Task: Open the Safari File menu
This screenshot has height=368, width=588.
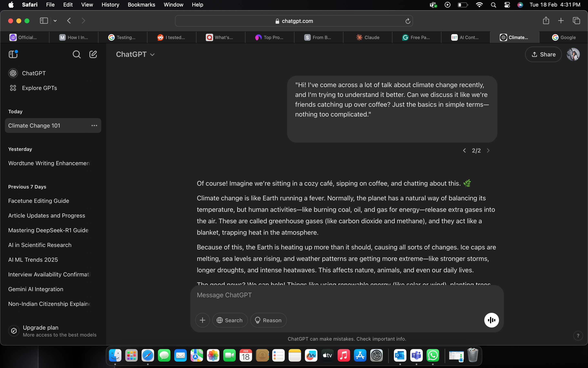Action: [50, 5]
